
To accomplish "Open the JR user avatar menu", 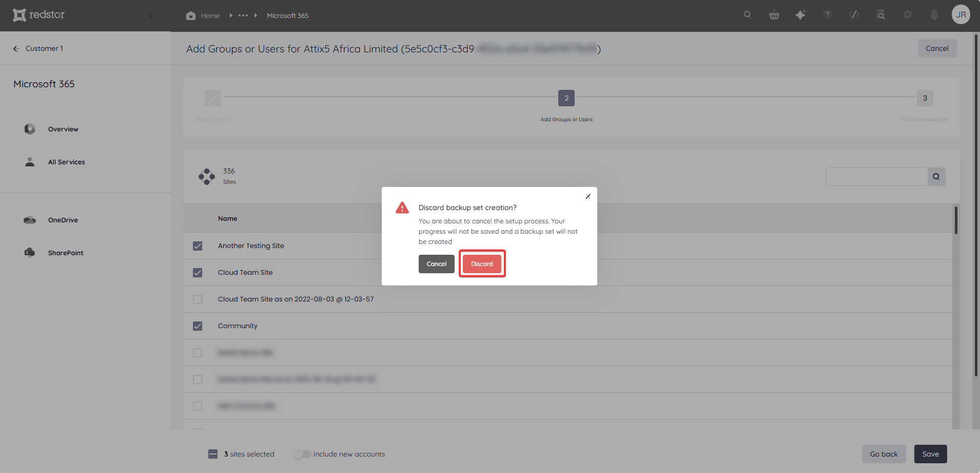I will point(961,14).
